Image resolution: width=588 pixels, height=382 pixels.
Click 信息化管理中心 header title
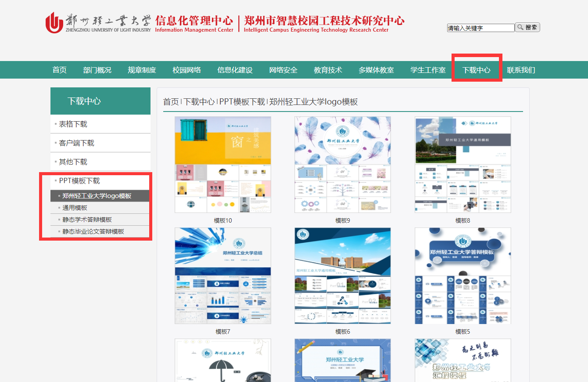pyautogui.click(x=194, y=20)
